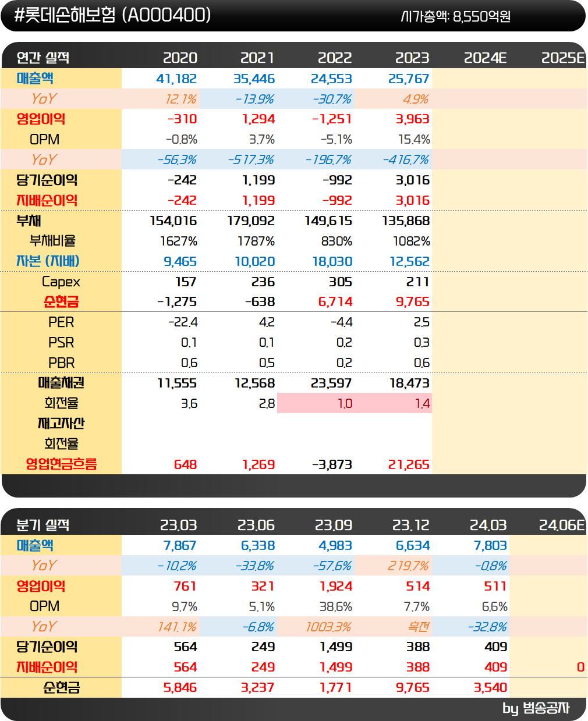The image size is (588, 721).
Task: Select the quarterly 매출액 value 7,867
Action: tap(180, 545)
